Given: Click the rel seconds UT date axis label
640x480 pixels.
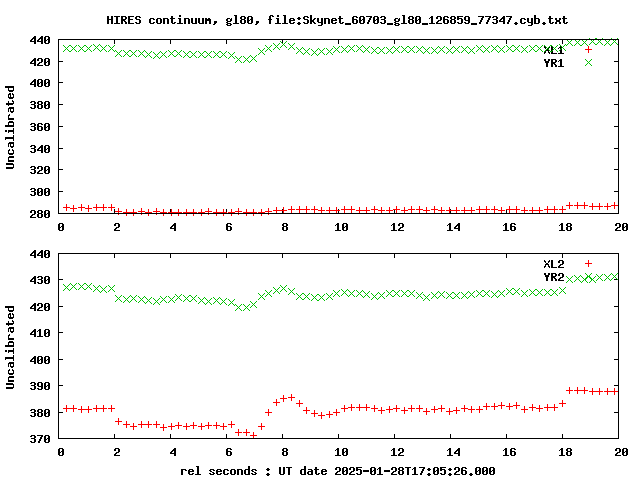Looking at the screenshot, I should click(x=338, y=471).
